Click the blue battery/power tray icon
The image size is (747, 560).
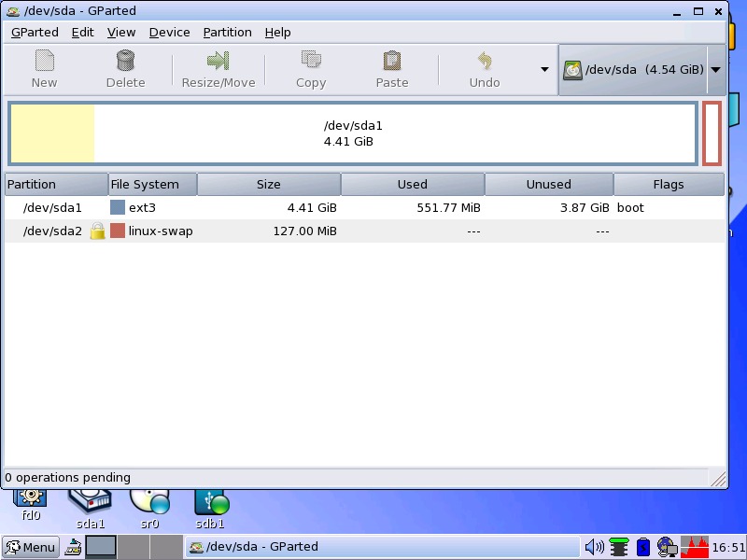pyautogui.click(x=643, y=547)
